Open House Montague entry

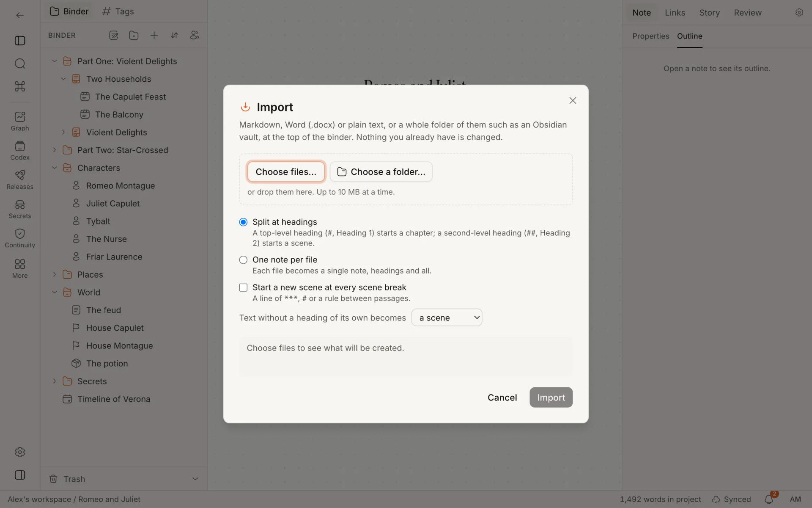tap(112, 346)
